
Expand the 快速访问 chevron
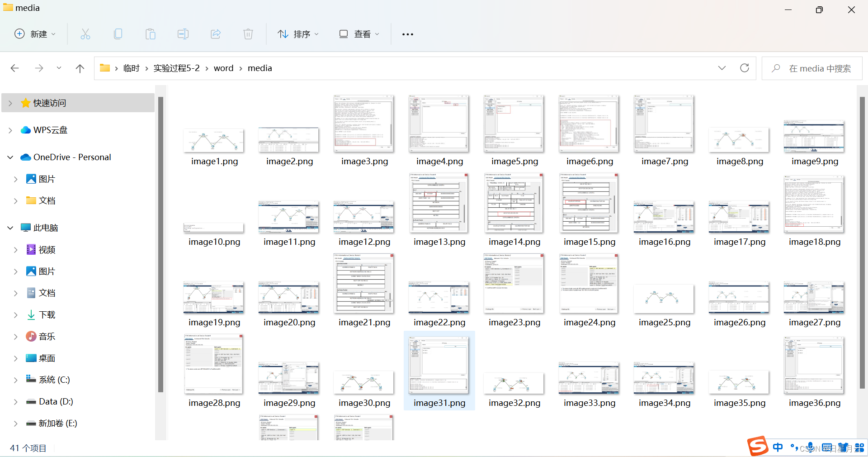tap(10, 103)
